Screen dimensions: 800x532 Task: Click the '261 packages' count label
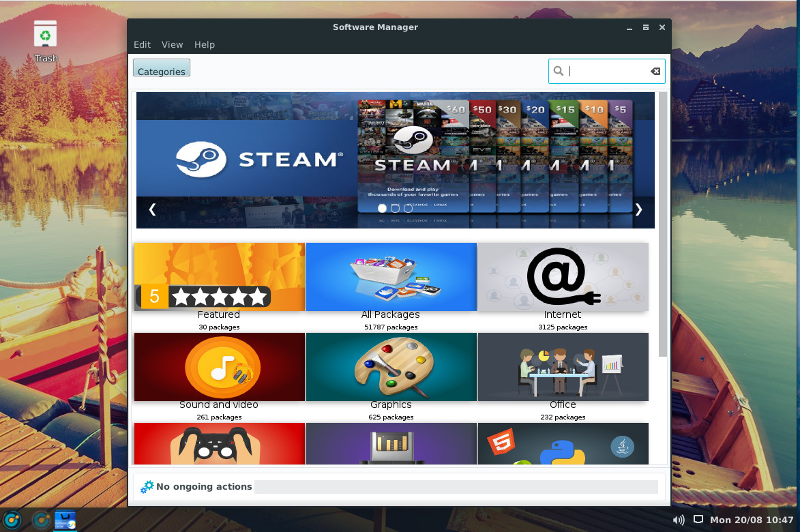click(x=219, y=417)
